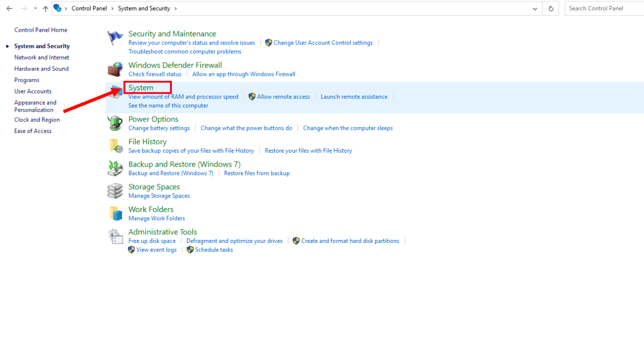Image resolution: width=644 pixels, height=347 pixels.
Task: Open Power Options heading
Action: point(154,119)
